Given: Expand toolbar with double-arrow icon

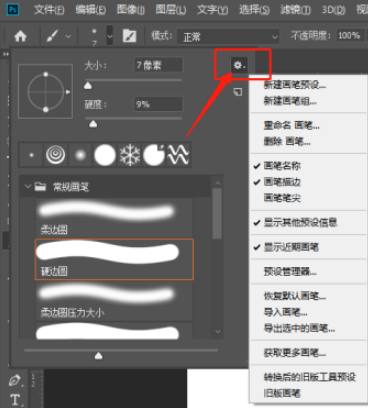Looking at the screenshot, I should click(x=5, y=54).
